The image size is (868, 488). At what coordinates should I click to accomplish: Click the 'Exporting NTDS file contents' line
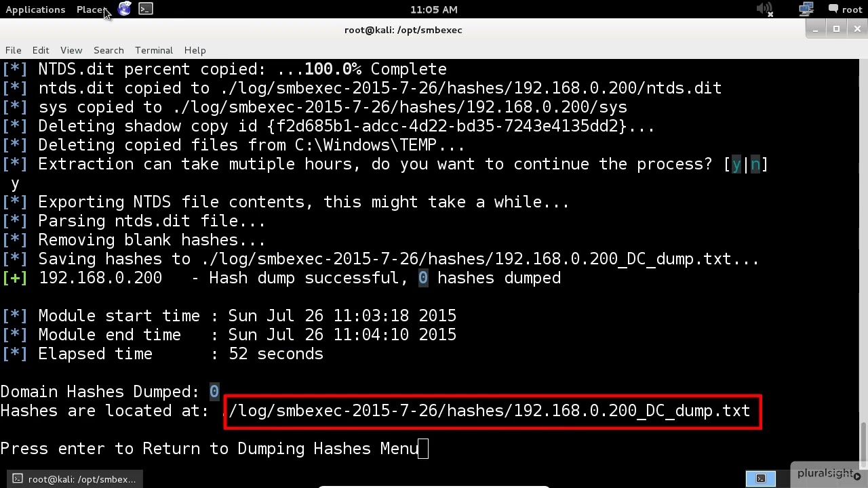tap(285, 202)
